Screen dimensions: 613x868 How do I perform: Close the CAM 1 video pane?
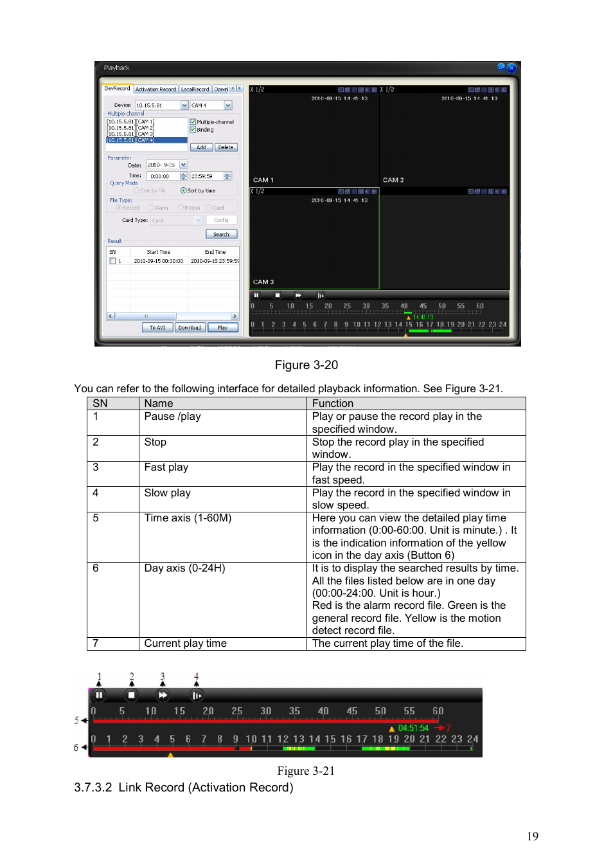point(374,89)
